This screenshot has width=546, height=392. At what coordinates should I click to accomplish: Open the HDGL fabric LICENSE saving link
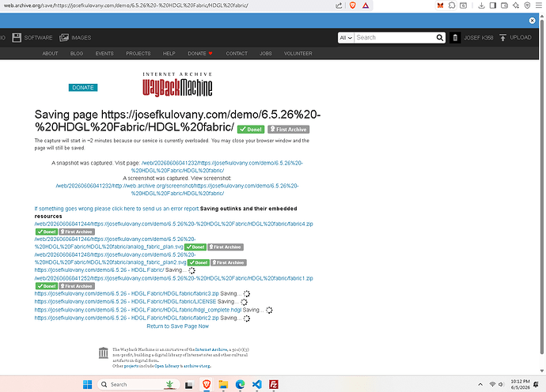pos(125,302)
